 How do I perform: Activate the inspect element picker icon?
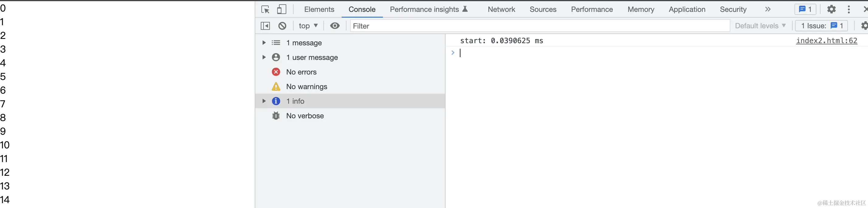(x=265, y=9)
